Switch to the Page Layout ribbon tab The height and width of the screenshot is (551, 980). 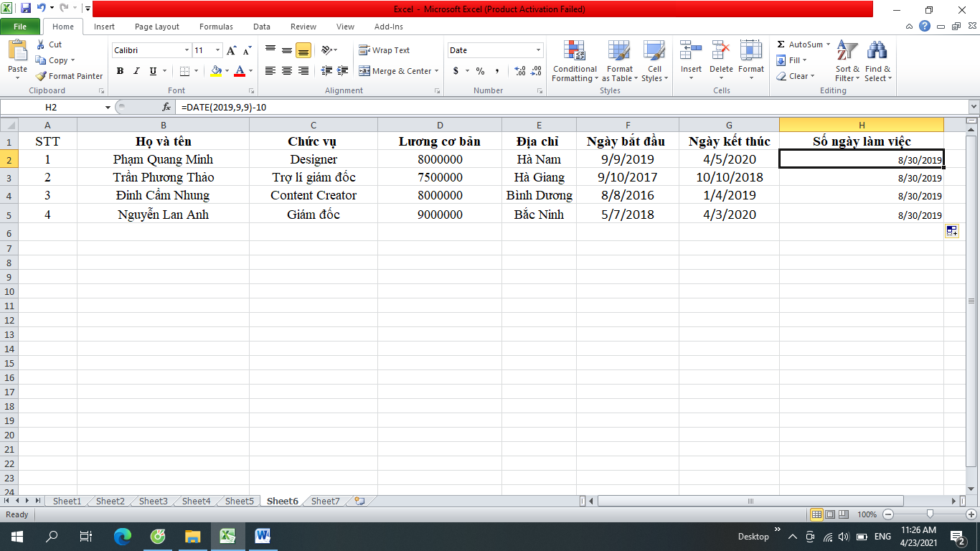(x=157, y=27)
